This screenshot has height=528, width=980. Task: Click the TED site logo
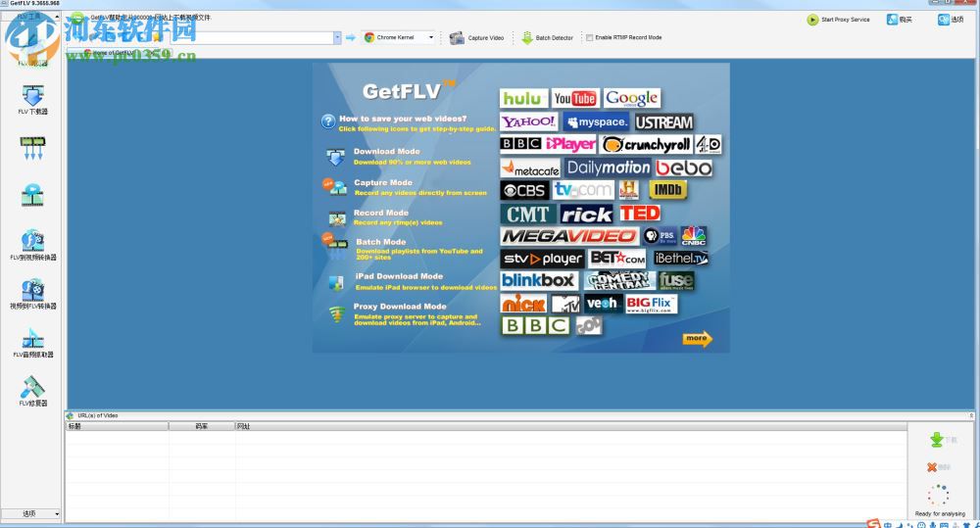click(640, 214)
